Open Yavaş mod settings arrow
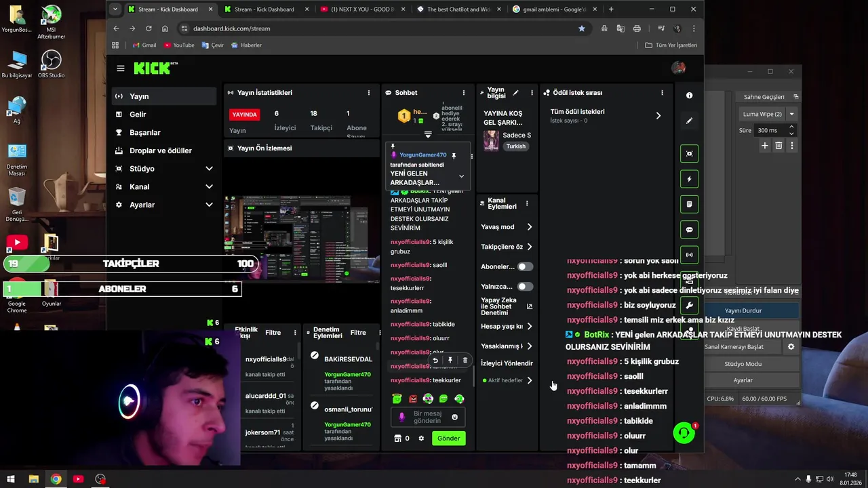This screenshot has height=488, width=868. click(529, 227)
